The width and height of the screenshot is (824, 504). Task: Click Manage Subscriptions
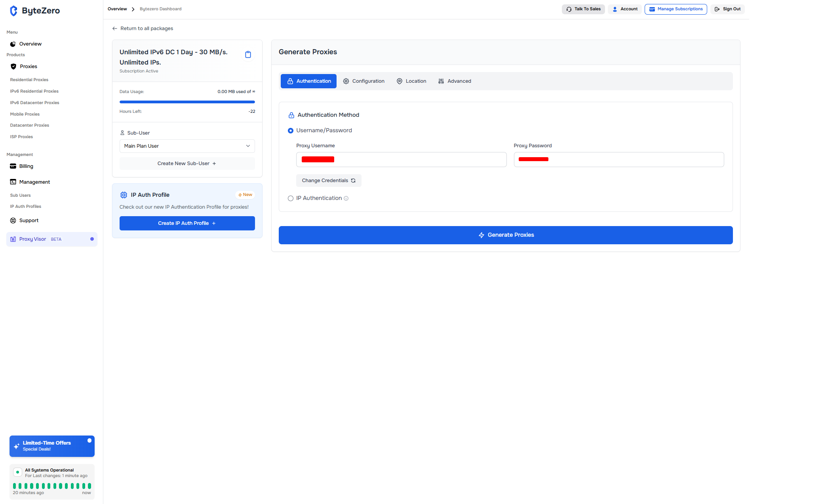[676, 9]
